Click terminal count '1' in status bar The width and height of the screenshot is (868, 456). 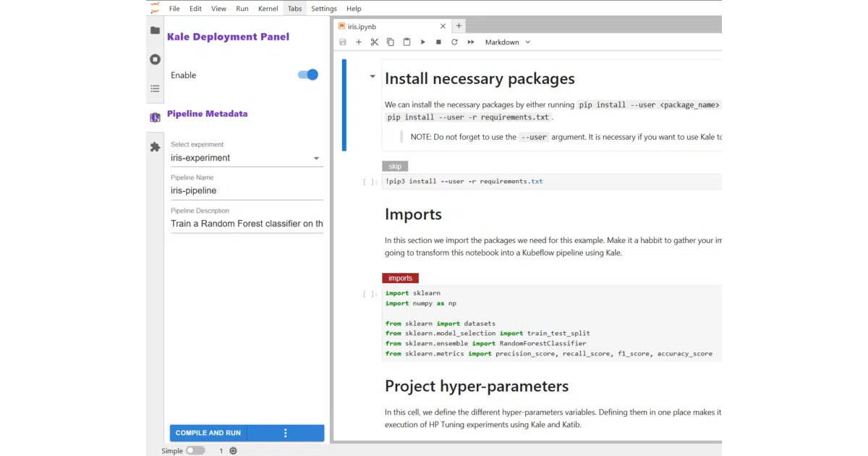click(x=221, y=451)
